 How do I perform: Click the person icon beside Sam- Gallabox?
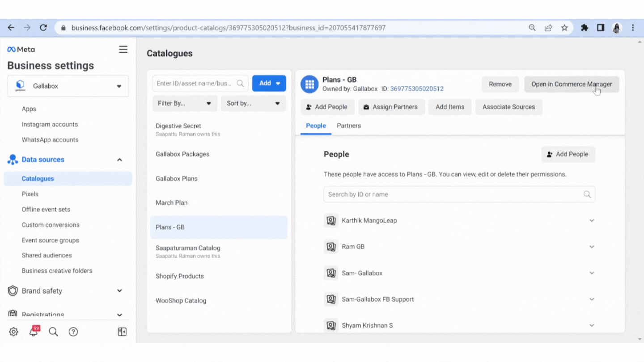point(331,273)
